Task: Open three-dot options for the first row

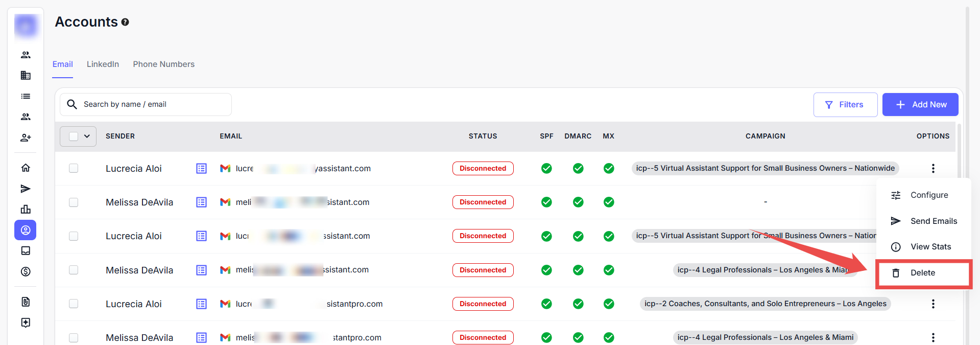Action: [x=933, y=168]
